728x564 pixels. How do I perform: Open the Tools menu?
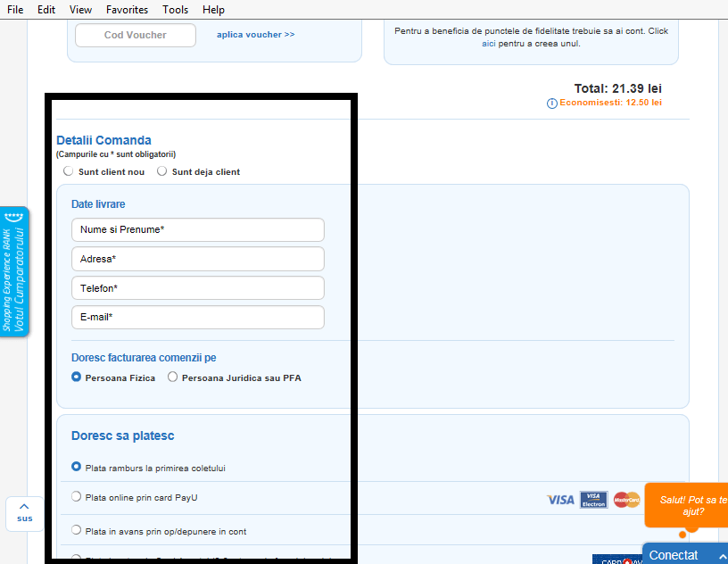176,10
